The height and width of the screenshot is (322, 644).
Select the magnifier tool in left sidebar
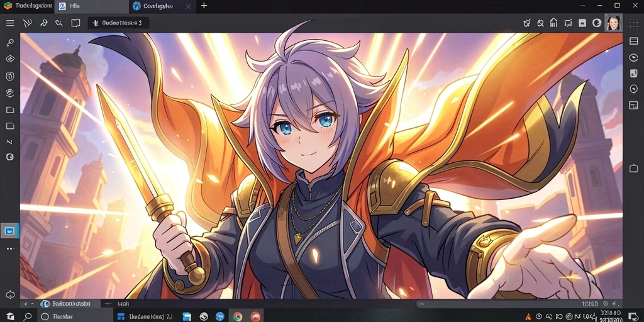tap(10, 42)
